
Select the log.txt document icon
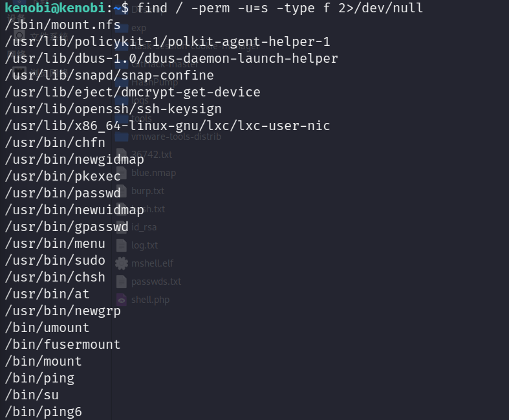(121, 245)
